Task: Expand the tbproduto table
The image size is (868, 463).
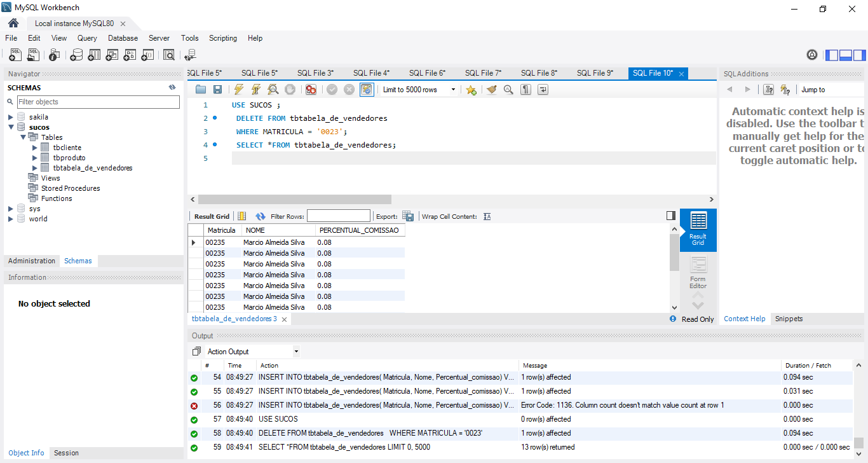Action: (x=35, y=158)
